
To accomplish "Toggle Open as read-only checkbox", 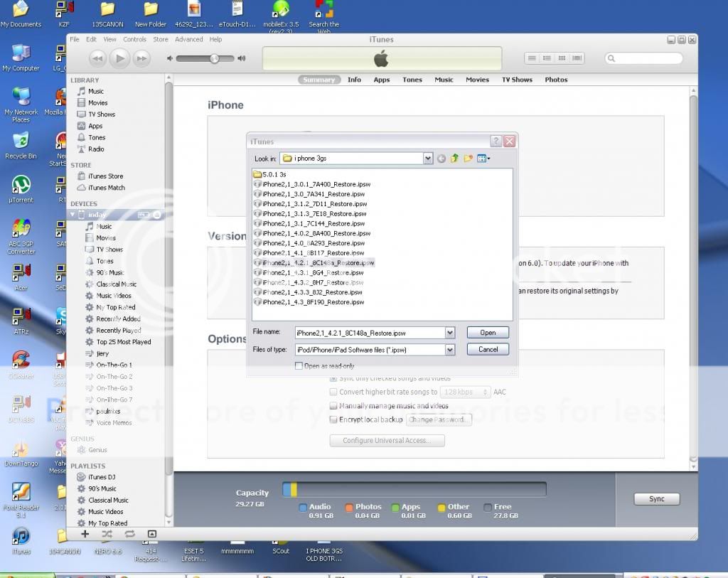I will (x=299, y=366).
